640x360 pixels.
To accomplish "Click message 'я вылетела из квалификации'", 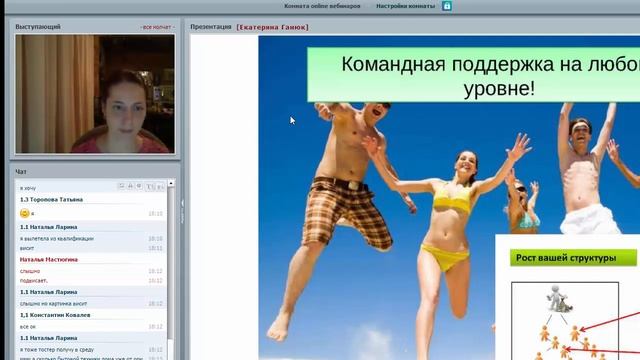I will [57, 238].
